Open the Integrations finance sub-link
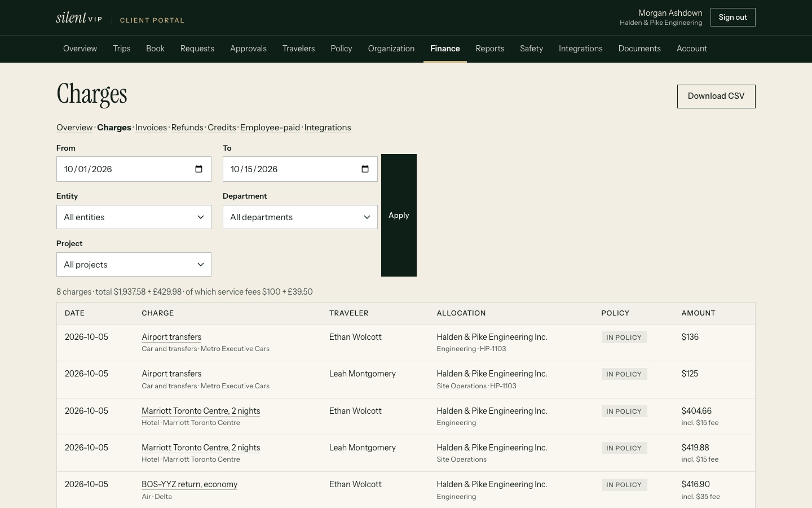Image resolution: width=812 pixels, height=508 pixels. coord(328,128)
